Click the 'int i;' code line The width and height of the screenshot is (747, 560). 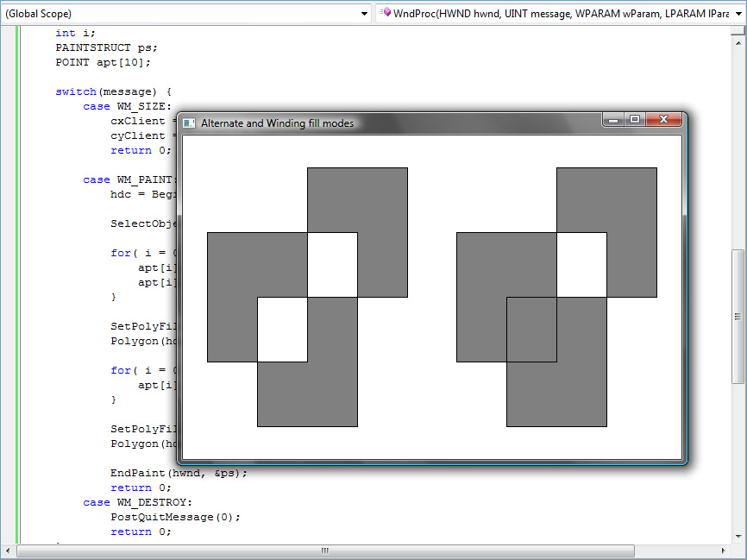tap(75, 33)
